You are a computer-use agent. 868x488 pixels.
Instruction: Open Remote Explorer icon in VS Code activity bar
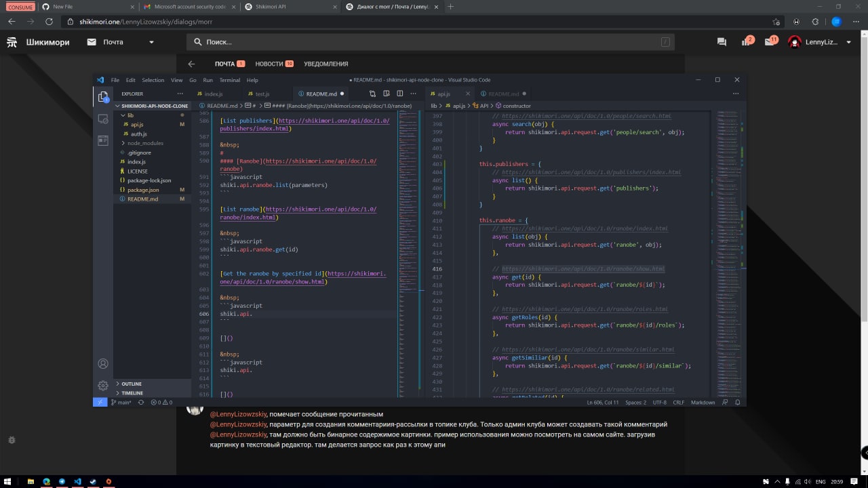(103, 119)
